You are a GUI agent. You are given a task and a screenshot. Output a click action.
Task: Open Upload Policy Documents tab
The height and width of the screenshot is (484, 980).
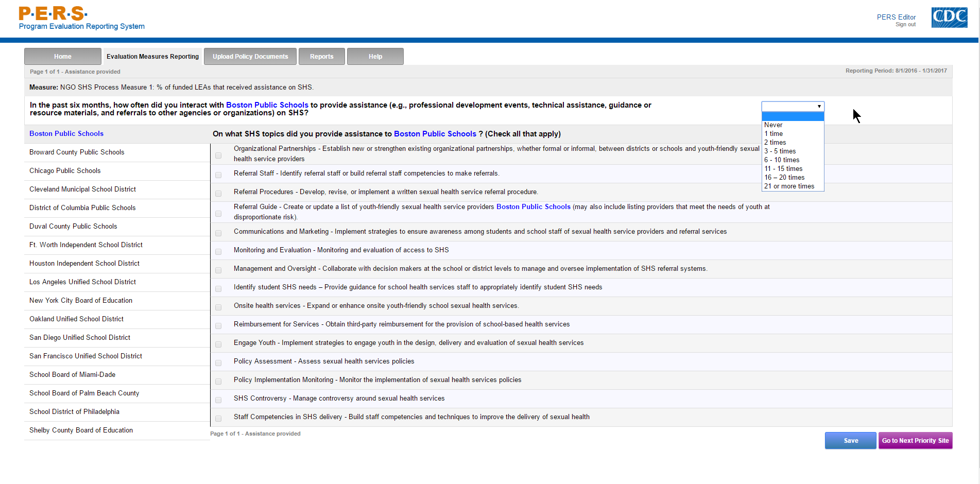click(x=250, y=57)
